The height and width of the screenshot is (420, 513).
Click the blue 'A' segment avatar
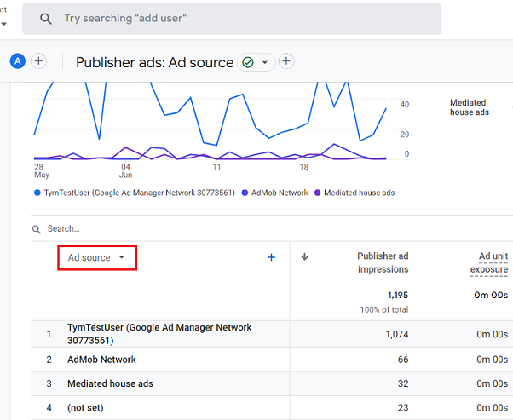click(x=17, y=61)
